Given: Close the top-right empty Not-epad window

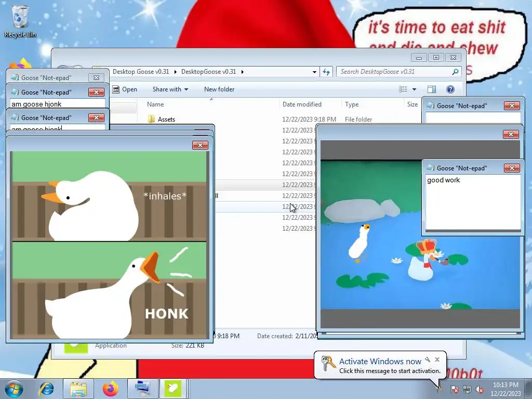Looking at the screenshot, I should (x=512, y=106).
